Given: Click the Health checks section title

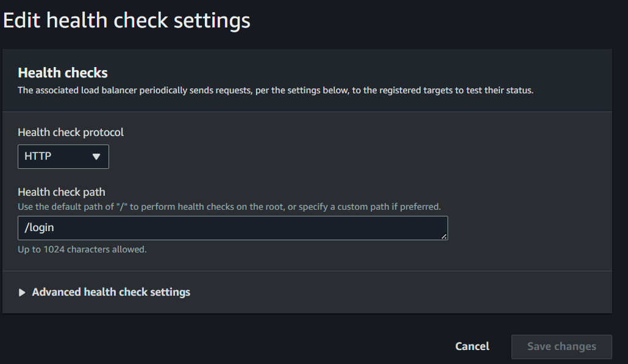Looking at the screenshot, I should coord(62,72).
